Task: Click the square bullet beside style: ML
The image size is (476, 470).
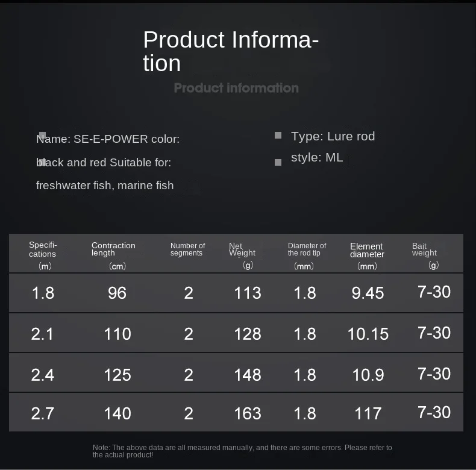Action: click(x=278, y=162)
